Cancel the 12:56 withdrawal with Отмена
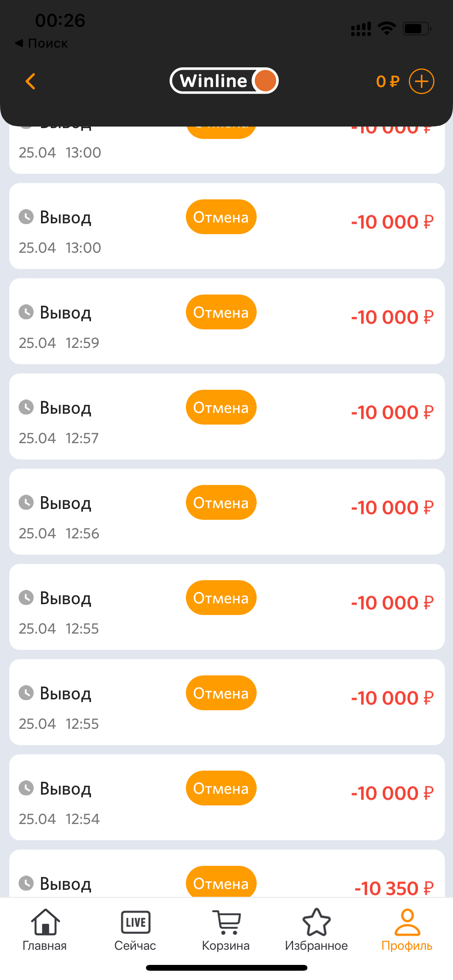Image resolution: width=453 pixels, height=980 pixels. 221,503
